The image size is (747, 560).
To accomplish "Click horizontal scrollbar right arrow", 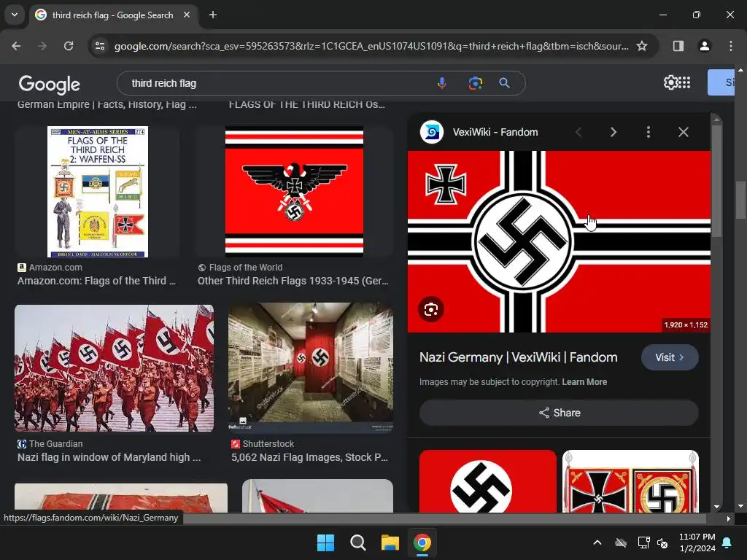I will 729,518.
